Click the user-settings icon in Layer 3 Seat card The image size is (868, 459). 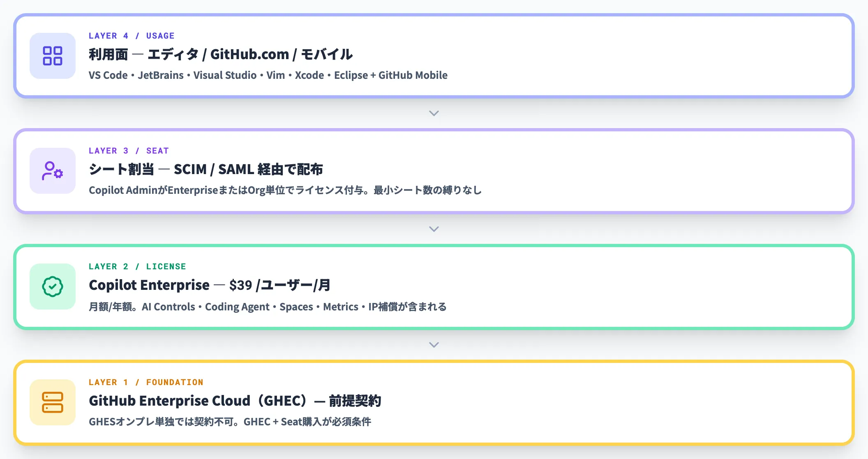tap(53, 171)
